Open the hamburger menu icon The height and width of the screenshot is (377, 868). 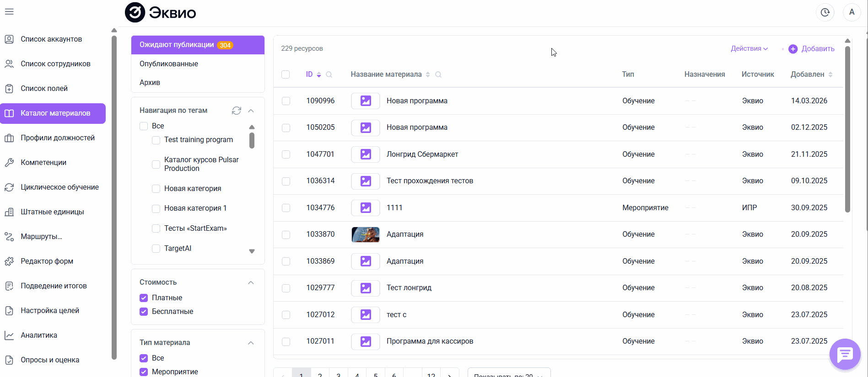(9, 12)
